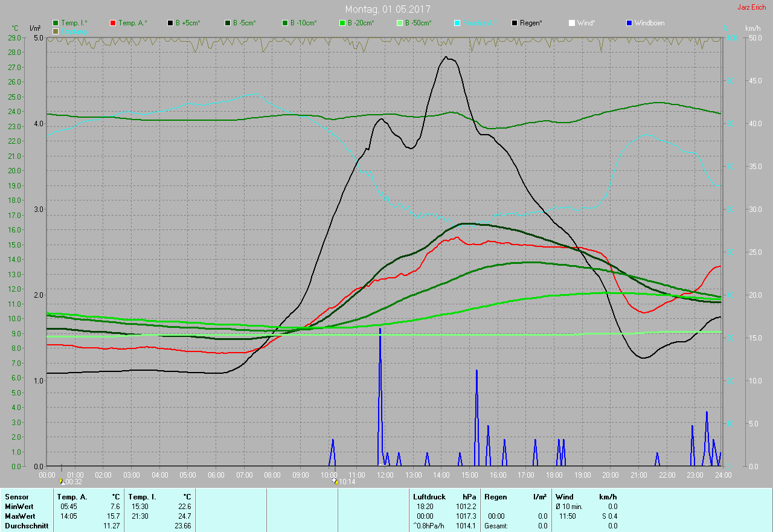Screen dimensions: 773x532
Task: Select the Luftdruck header in statistics table
Action: pos(429,496)
